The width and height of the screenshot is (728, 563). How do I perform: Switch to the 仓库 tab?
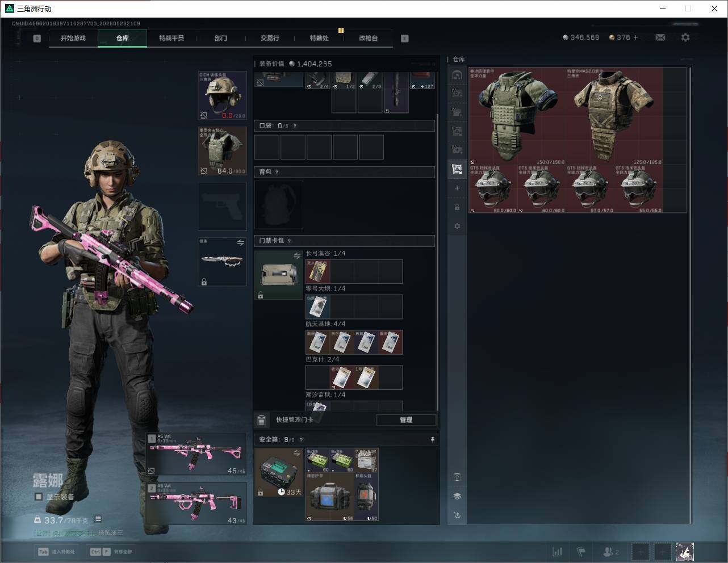(x=123, y=38)
